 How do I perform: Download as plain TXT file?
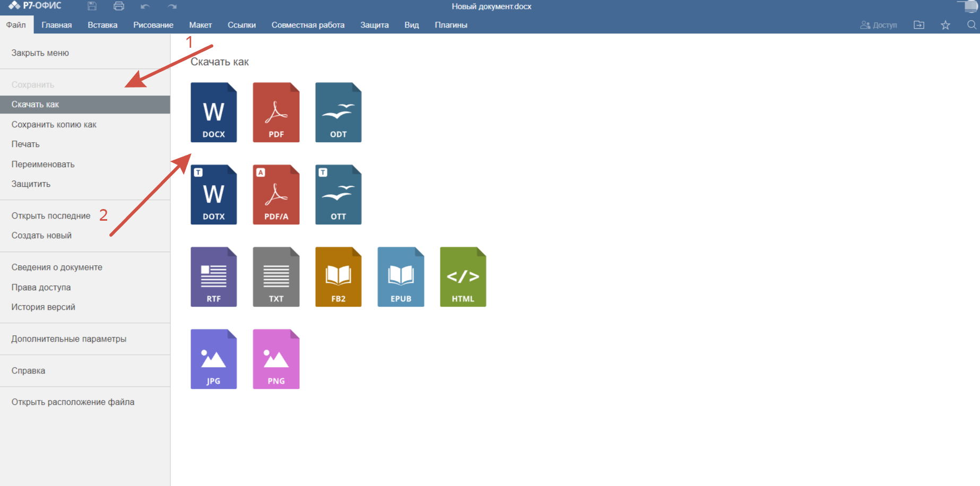point(276,277)
